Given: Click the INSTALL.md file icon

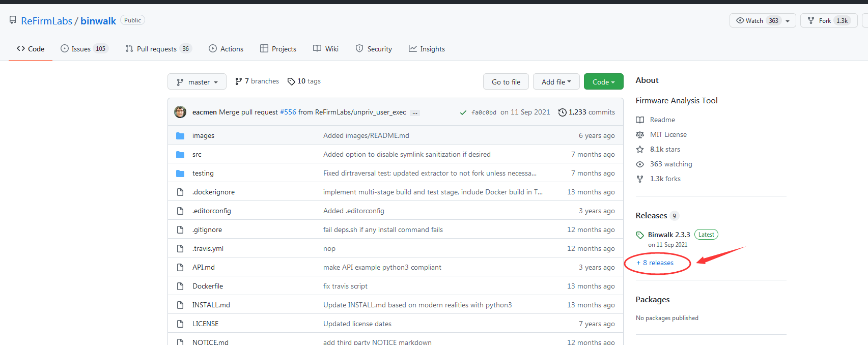Looking at the screenshot, I should pos(180,305).
